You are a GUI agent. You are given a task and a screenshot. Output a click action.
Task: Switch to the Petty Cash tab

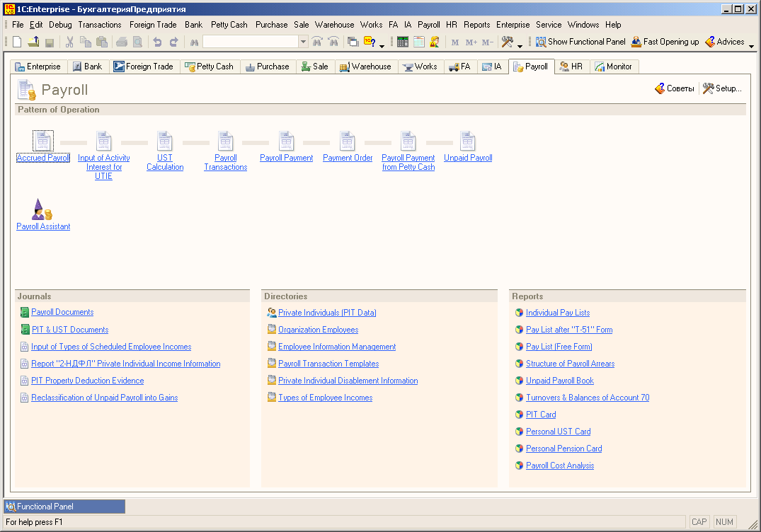pos(209,66)
